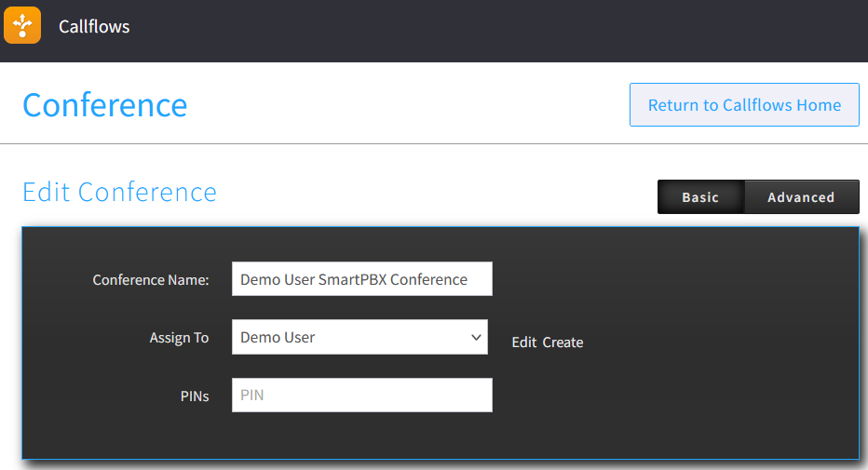The width and height of the screenshot is (868, 470).
Task: Click the Callflows title in header
Action: click(x=94, y=27)
